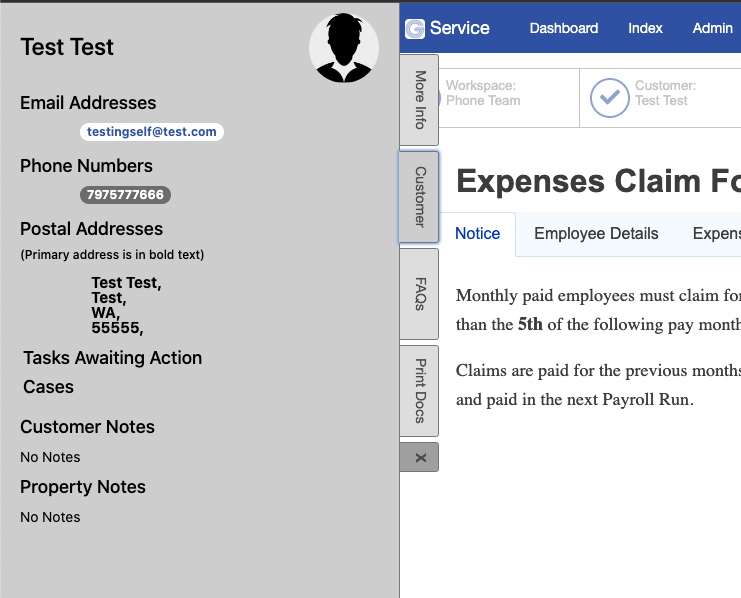Image resolution: width=741 pixels, height=598 pixels.
Task: Open the More Info side tab
Action: 420,99
